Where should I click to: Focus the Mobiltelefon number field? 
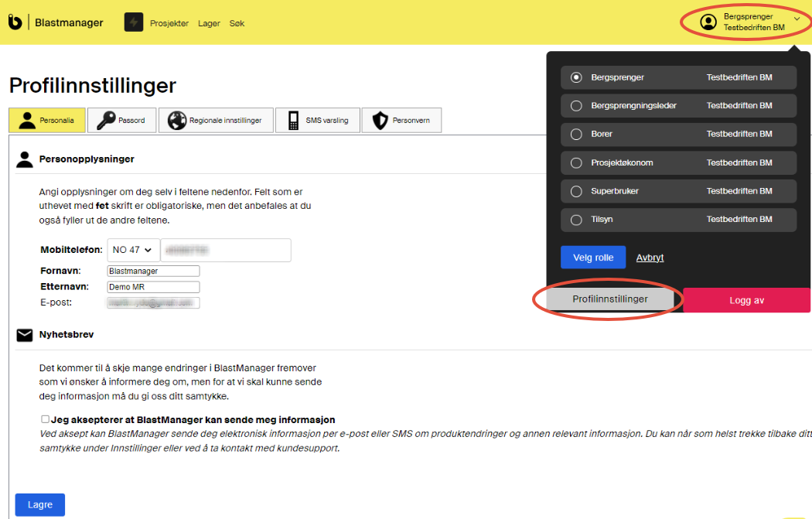tap(226, 250)
